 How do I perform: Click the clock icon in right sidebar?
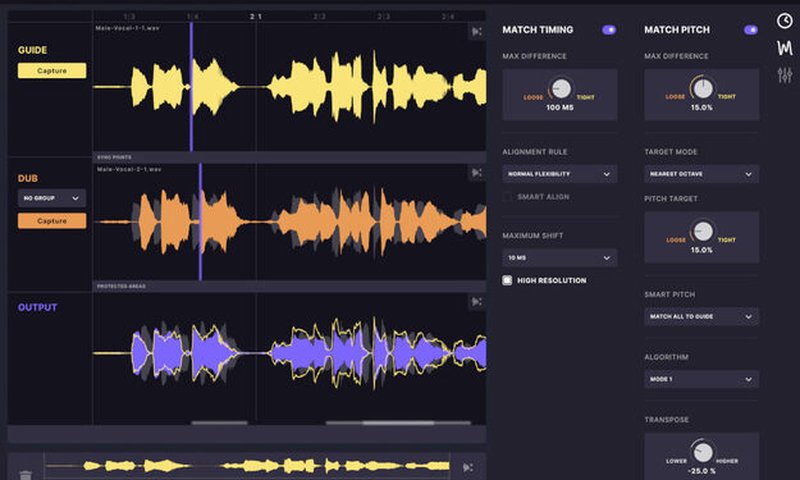(x=783, y=21)
